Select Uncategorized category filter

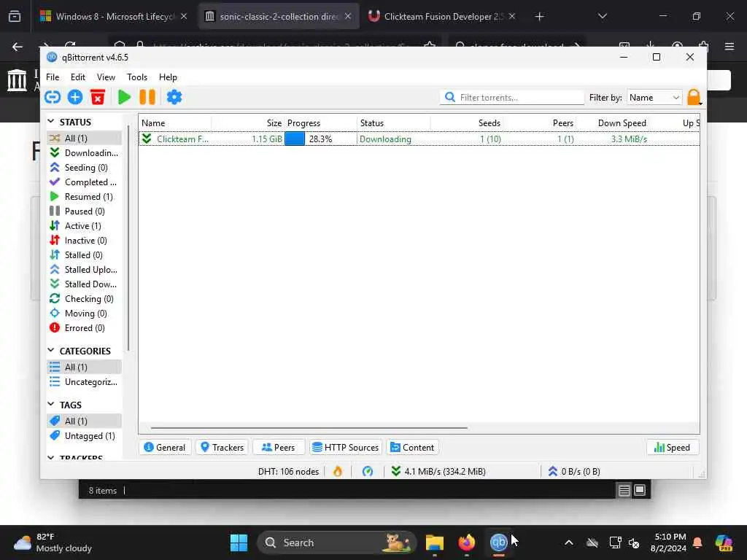click(85, 382)
